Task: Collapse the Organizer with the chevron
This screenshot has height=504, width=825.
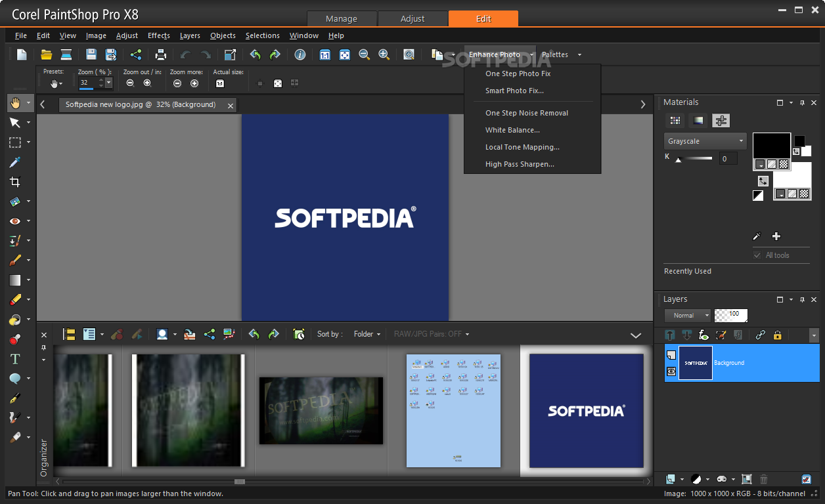Action: pos(636,335)
